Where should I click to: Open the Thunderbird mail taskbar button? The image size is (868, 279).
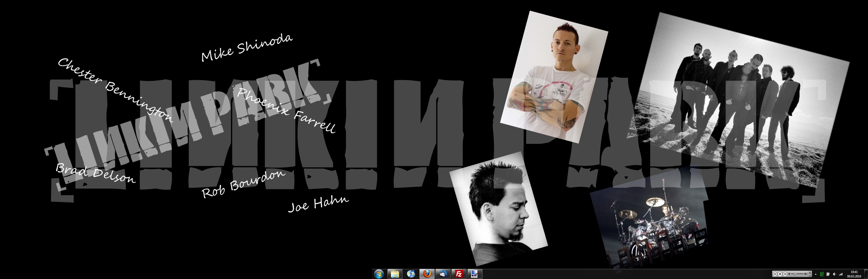click(x=443, y=274)
